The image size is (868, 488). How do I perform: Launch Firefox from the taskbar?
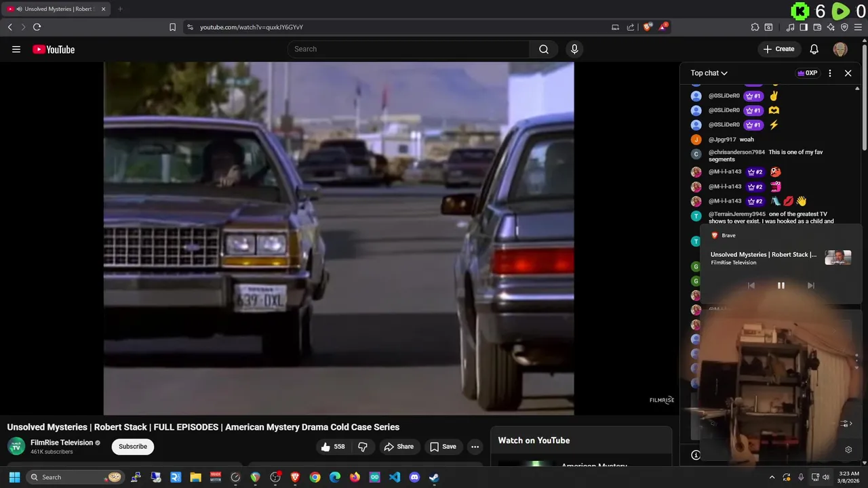point(355,477)
